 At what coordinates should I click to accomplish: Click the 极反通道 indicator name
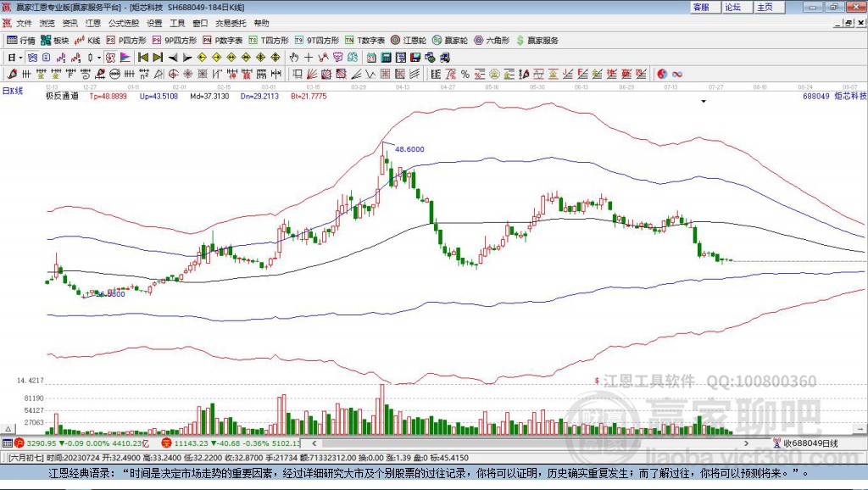pyautogui.click(x=62, y=97)
